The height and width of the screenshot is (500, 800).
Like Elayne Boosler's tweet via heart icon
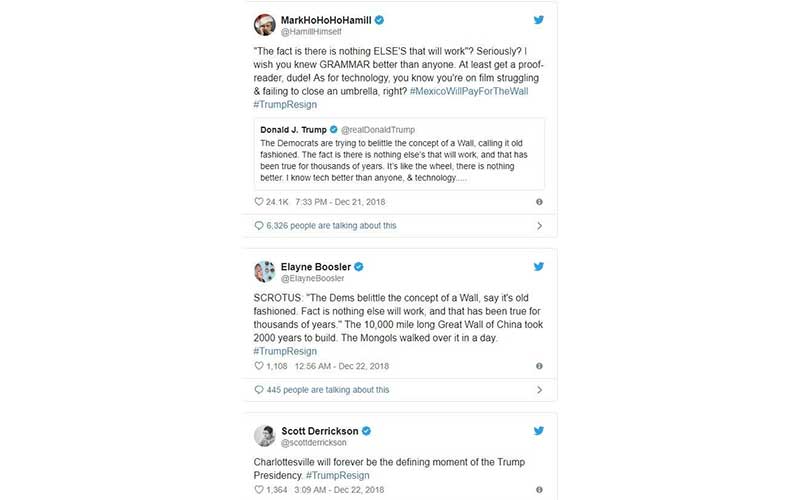pos(259,366)
